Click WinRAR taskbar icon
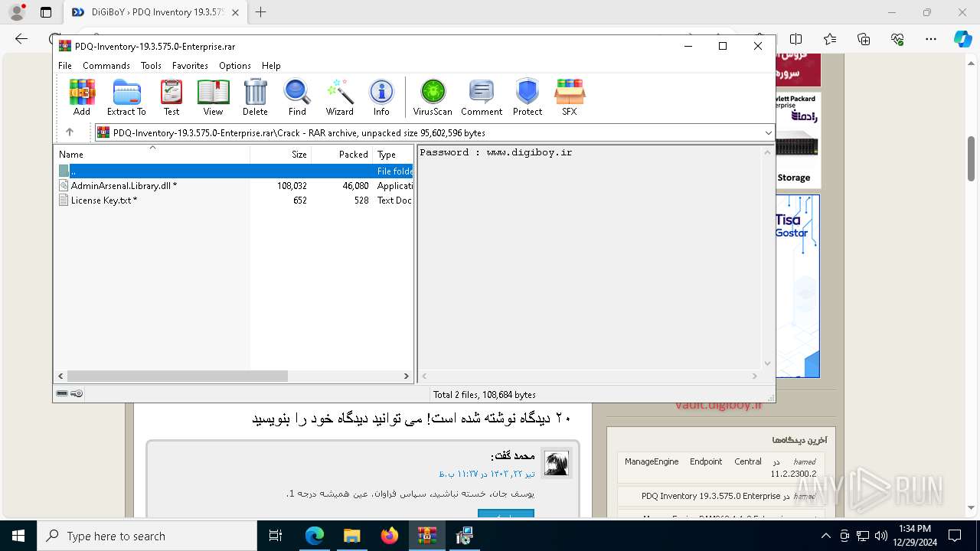The image size is (980, 551). coord(427,536)
